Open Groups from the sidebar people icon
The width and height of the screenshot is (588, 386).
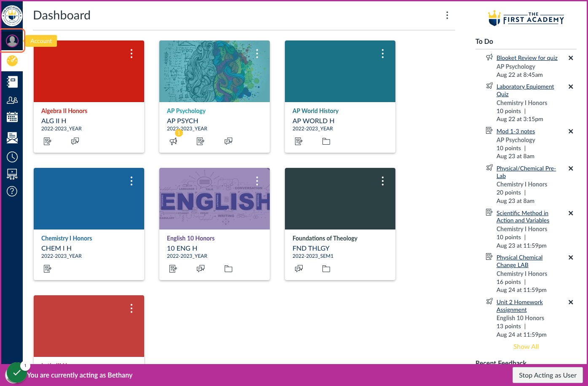pyautogui.click(x=12, y=100)
